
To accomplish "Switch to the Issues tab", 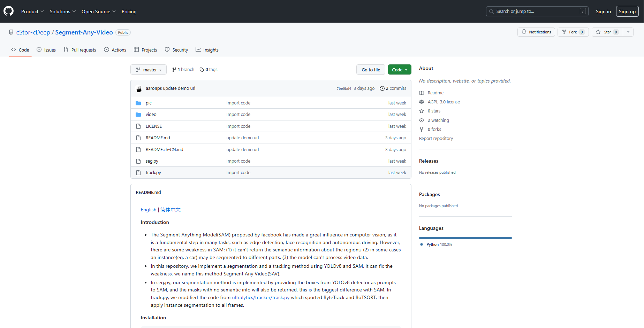I will coord(46,50).
